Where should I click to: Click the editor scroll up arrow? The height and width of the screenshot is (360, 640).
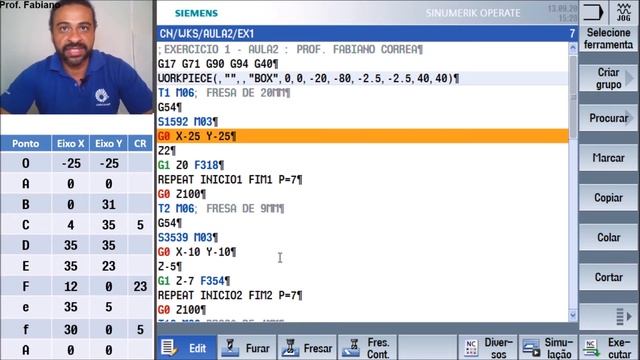[x=573, y=48]
